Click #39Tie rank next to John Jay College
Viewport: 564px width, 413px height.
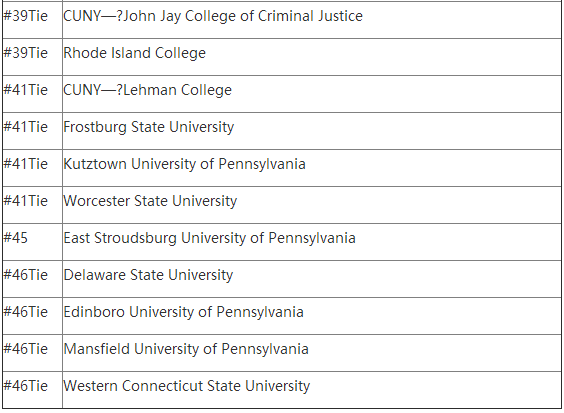tap(26, 16)
